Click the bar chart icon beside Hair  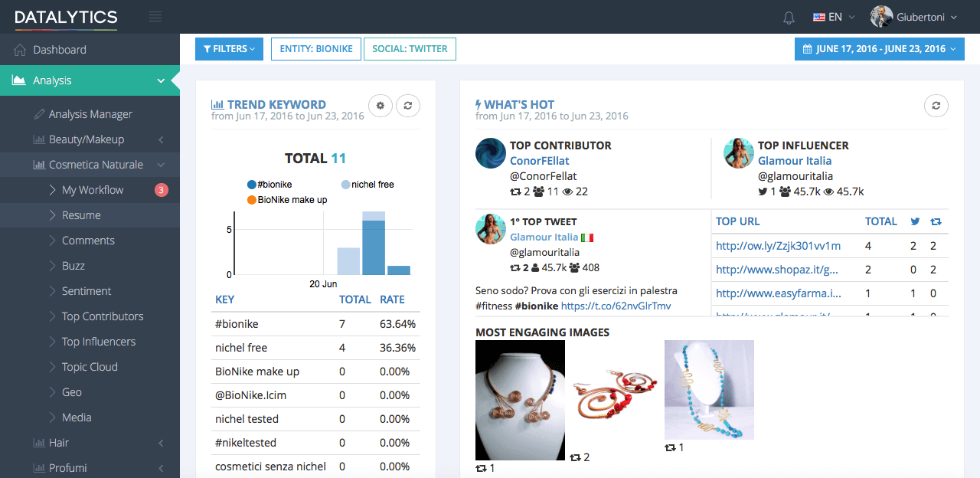[x=39, y=443]
